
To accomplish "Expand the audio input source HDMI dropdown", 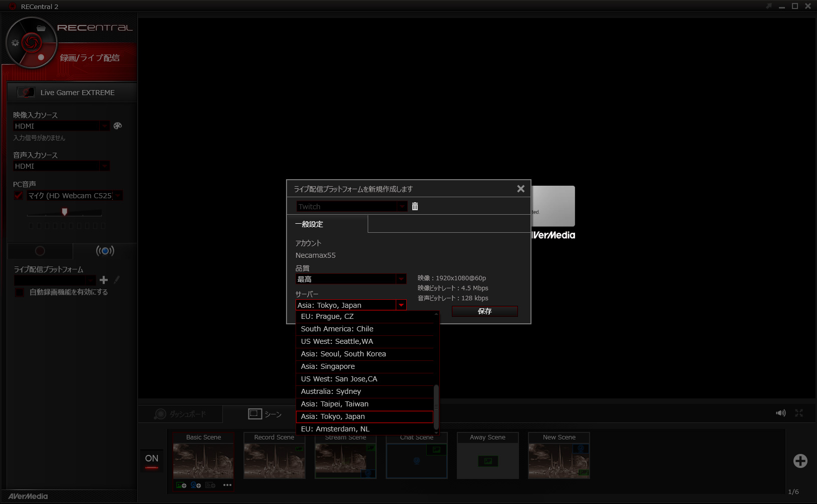I will point(105,166).
